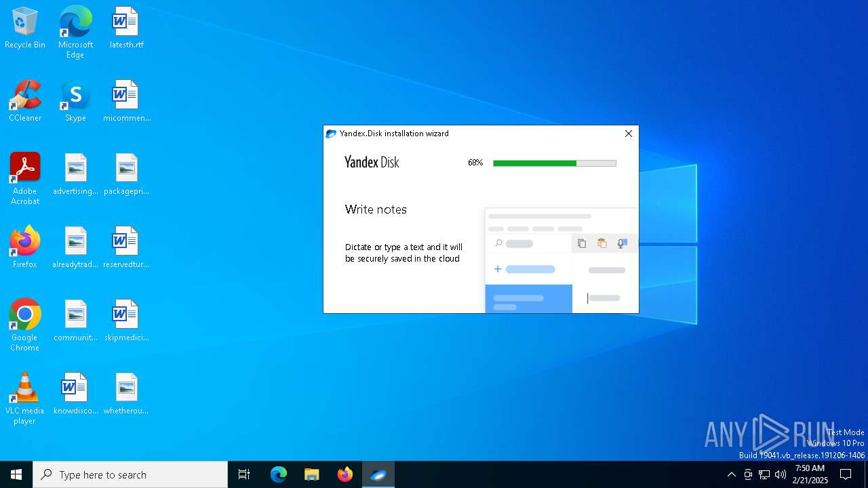Select the alreadytrad... image file
This screenshot has width=868, height=488.
click(x=75, y=248)
